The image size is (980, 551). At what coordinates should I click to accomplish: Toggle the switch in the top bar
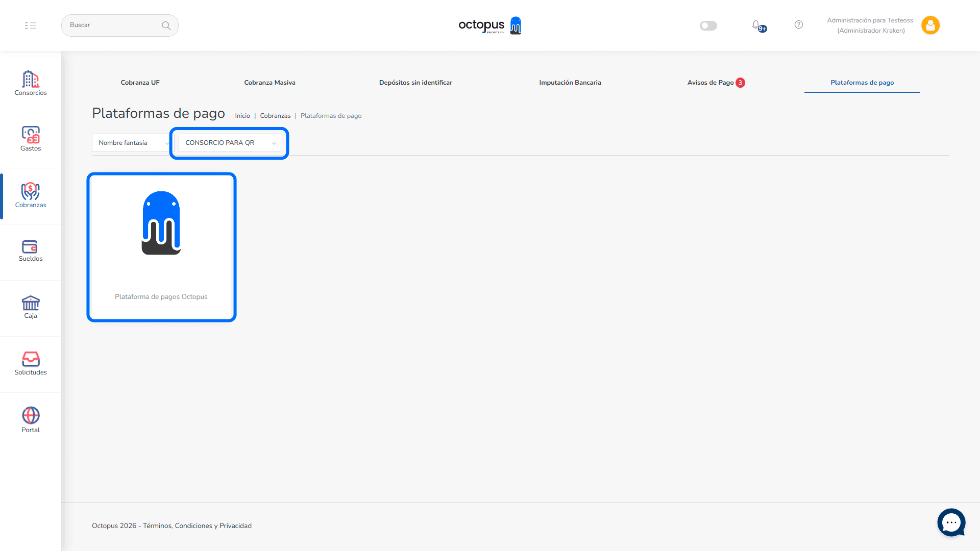708,26
